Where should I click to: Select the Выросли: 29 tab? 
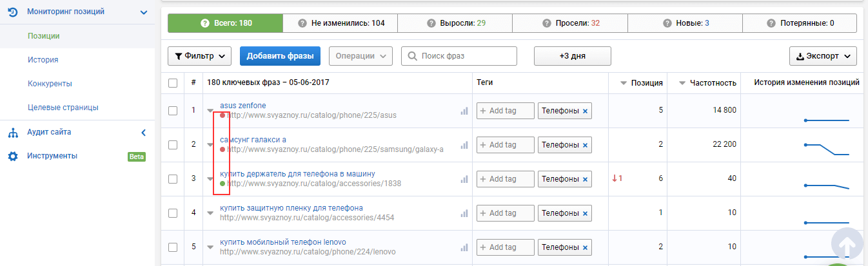[455, 23]
